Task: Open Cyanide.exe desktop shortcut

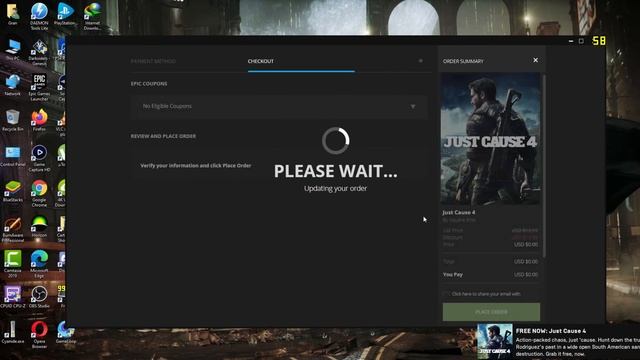Action: [x=13, y=332]
